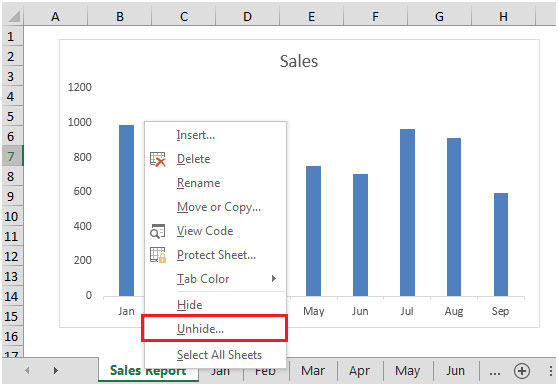Click the Jul bar in the chart
The height and width of the screenshot is (386, 558).
[407, 212]
